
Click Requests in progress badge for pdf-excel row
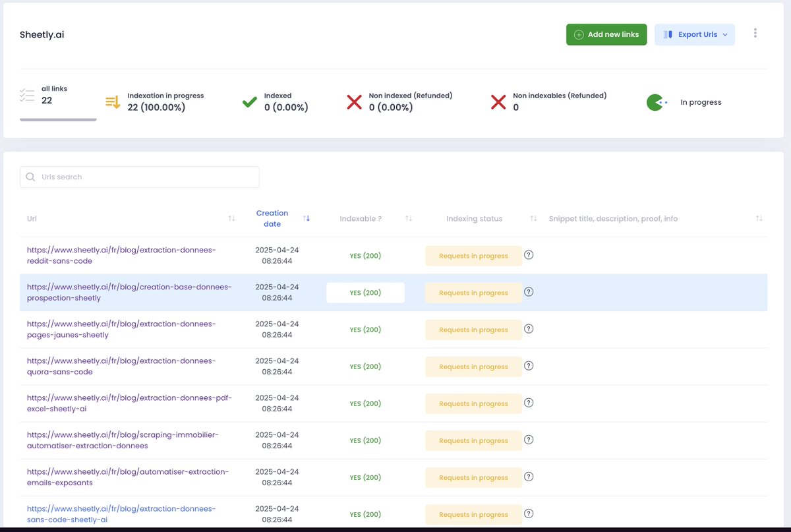coord(473,403)
